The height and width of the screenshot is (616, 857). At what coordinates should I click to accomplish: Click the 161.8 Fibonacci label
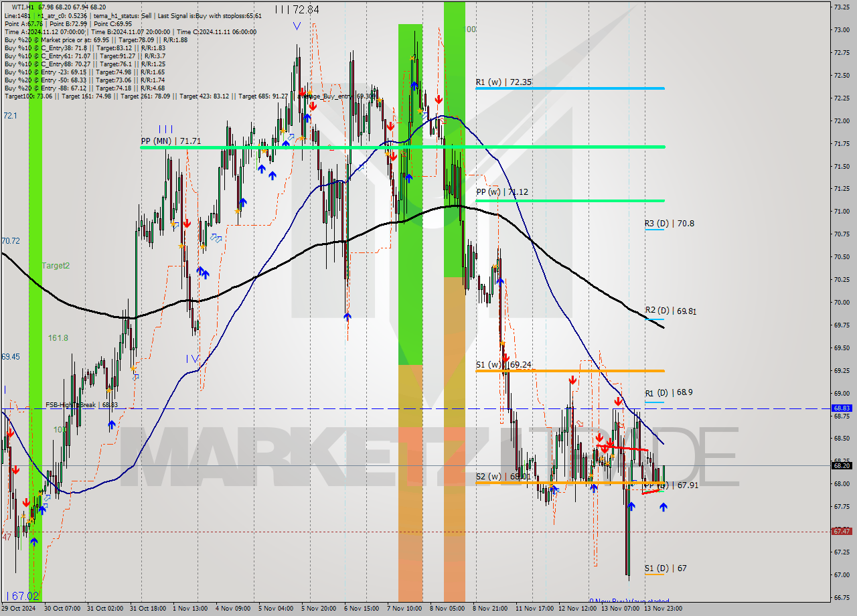click(x=58, y=338)
